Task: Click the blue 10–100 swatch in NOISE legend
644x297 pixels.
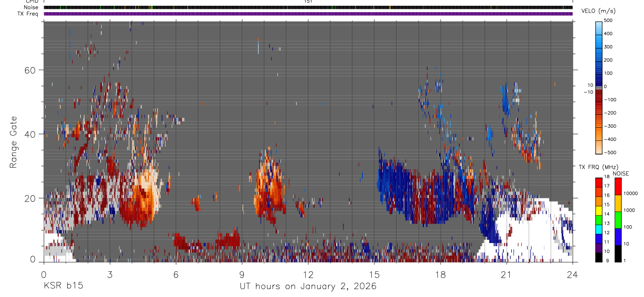Action: point(617,237)
